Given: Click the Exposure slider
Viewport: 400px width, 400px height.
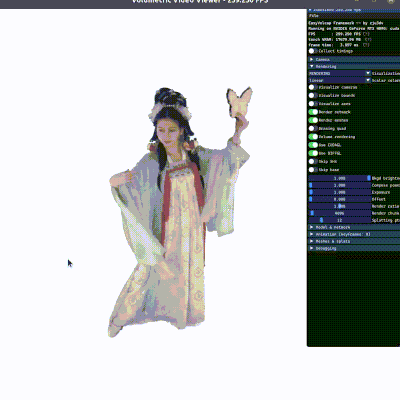Looking at the screenshot, I should coord(340,192).
